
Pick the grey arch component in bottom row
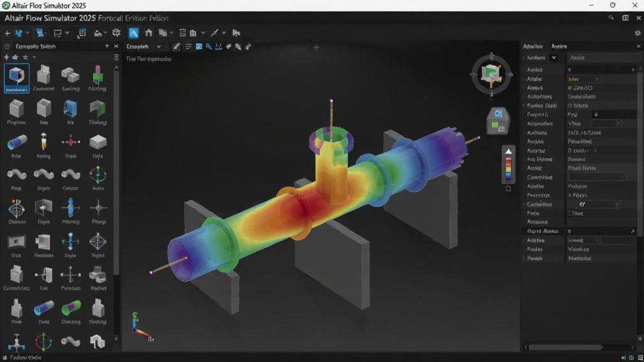tap(97, 341)
